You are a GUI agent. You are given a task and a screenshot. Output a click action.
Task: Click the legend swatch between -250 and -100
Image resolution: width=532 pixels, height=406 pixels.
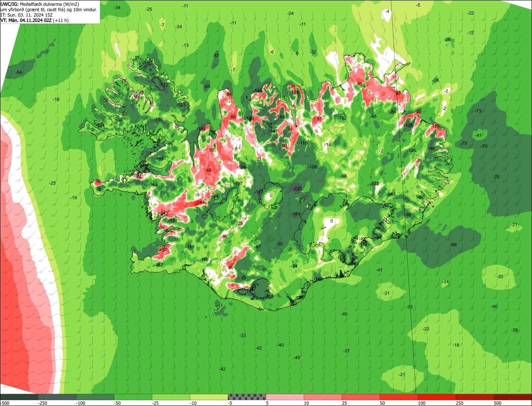(x=57, y=397)
